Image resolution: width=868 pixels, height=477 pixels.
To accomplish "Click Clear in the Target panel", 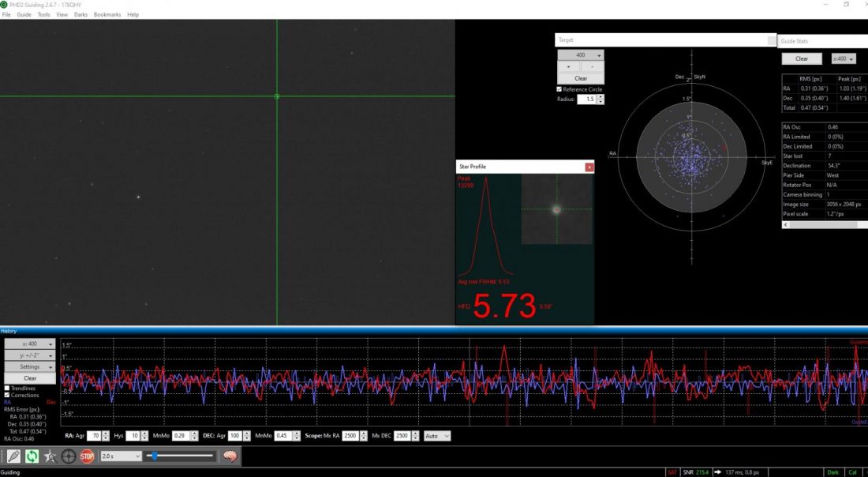I will pos(581,78).
